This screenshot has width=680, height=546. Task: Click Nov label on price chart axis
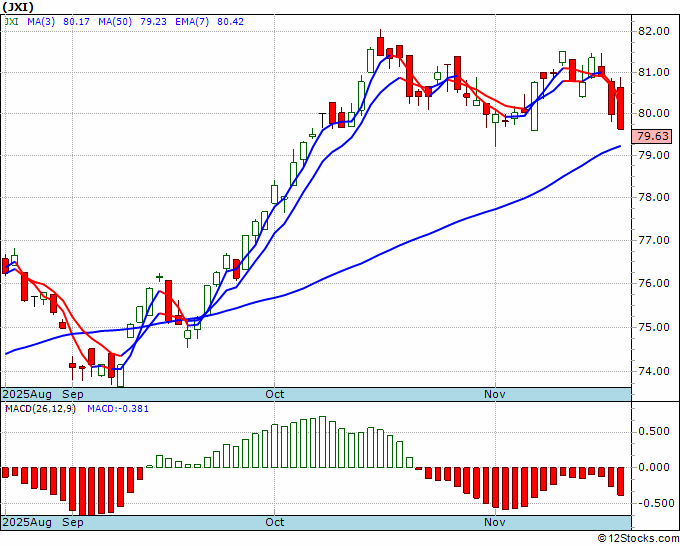coord(495,394)
